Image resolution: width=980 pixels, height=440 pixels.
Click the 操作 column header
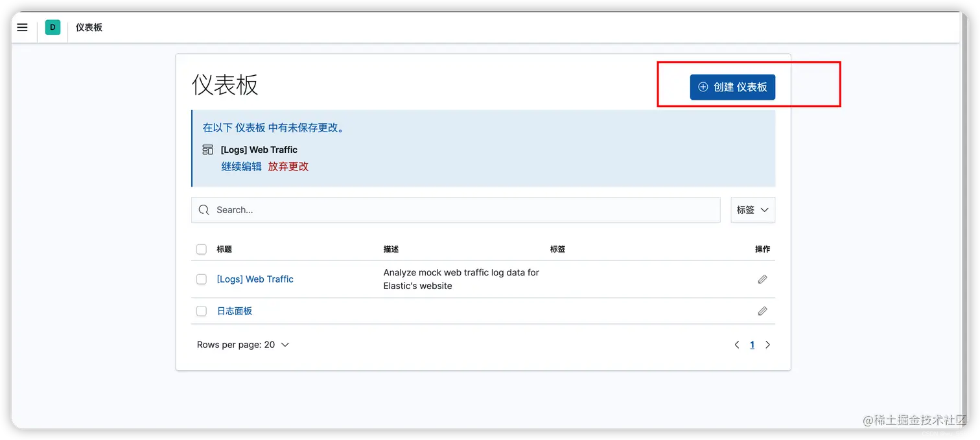pyautogui.click(x=762, y=249)
